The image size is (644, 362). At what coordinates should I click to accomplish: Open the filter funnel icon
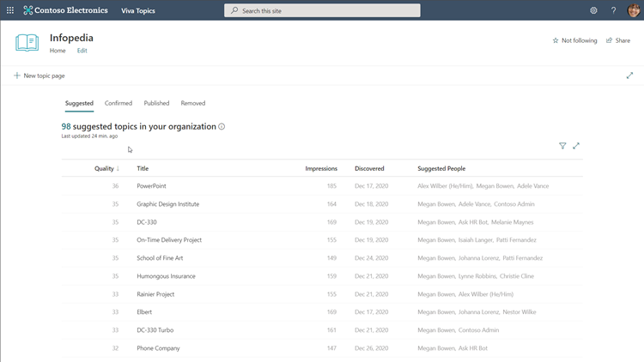[562, 146]
